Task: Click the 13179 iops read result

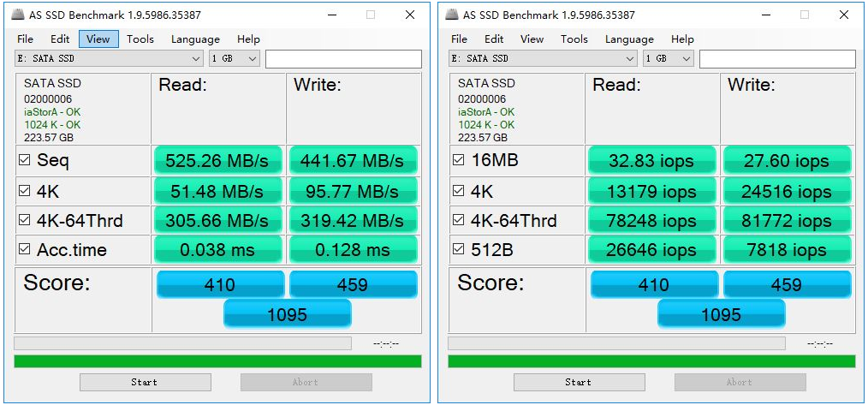Action: tap(652, 191)
